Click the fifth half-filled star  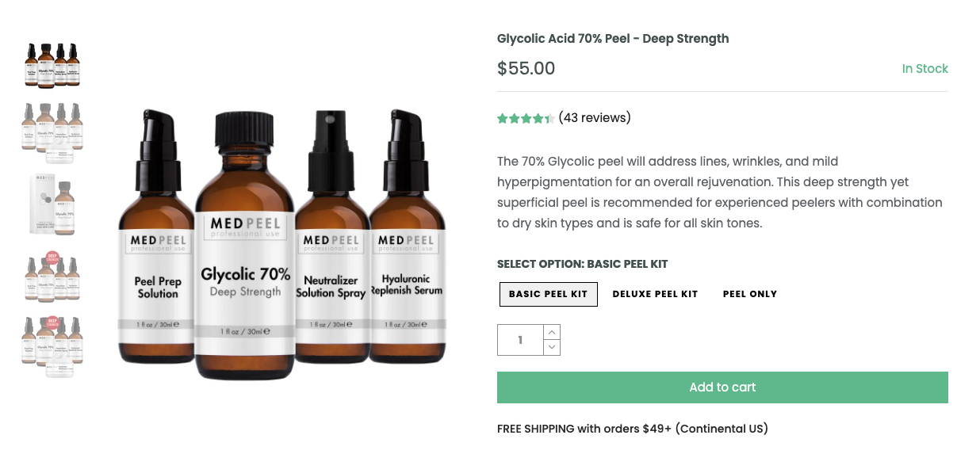pos(549,117)
